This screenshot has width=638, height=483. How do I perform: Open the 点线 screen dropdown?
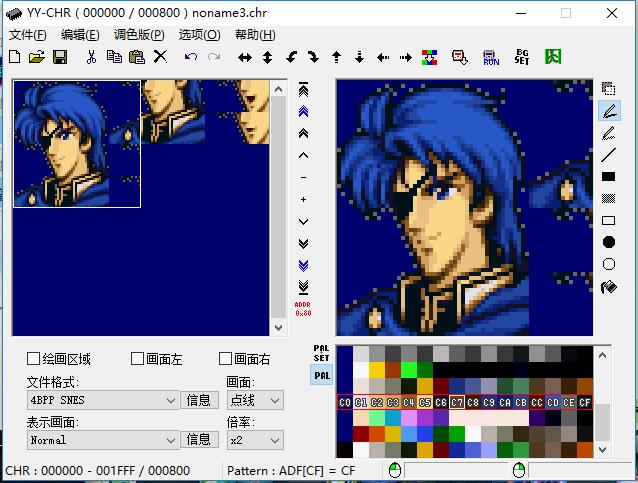(255, 400)
